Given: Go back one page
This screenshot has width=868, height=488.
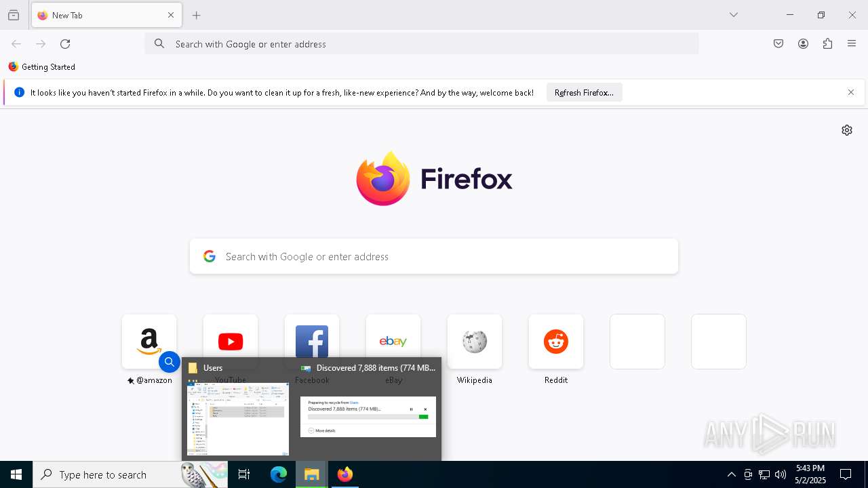Looking at the screenshot, I should coord(16,44).
